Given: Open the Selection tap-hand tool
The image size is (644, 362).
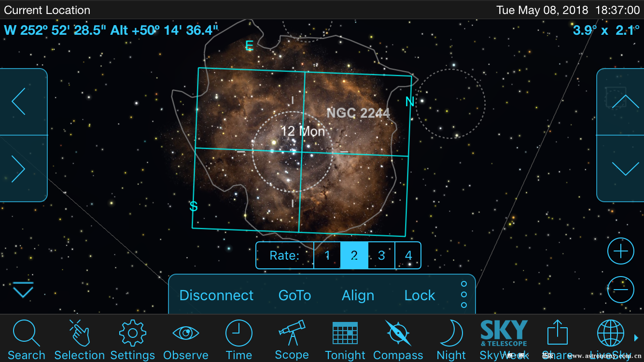Looking at the screenshot, I should 80,340.
